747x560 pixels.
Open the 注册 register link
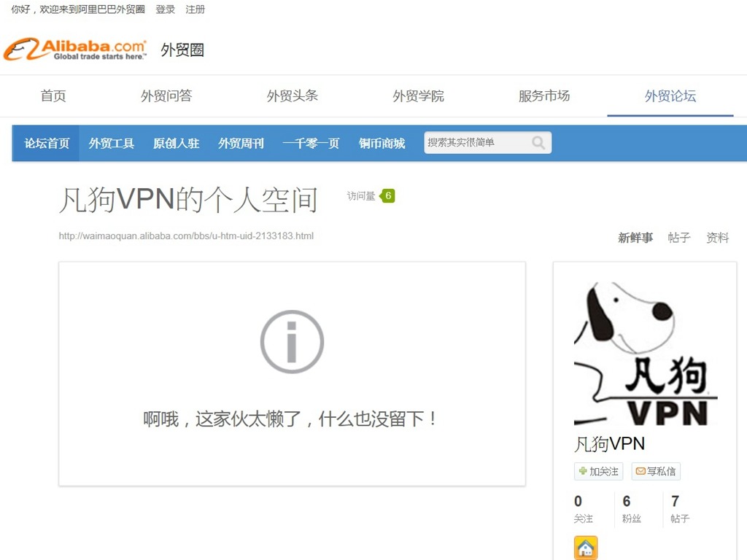coord(195,9)
